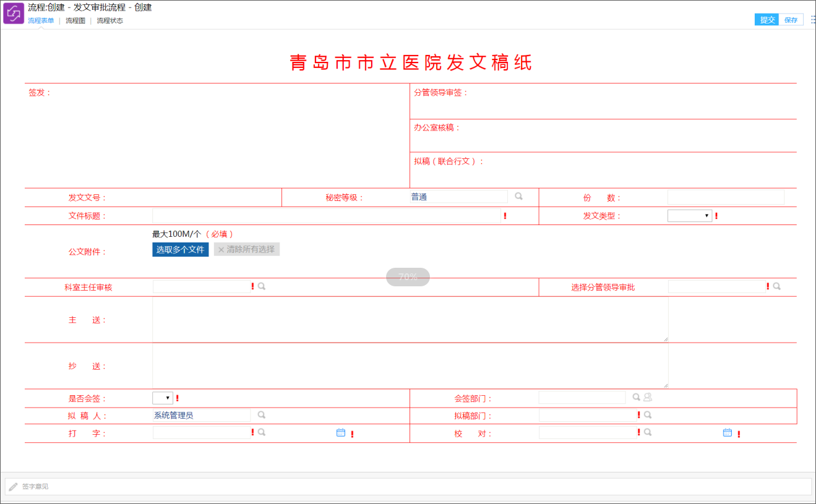
Task: Click the 清除所有选择 button
Action: pyautogui.click(x=247, y=249)
